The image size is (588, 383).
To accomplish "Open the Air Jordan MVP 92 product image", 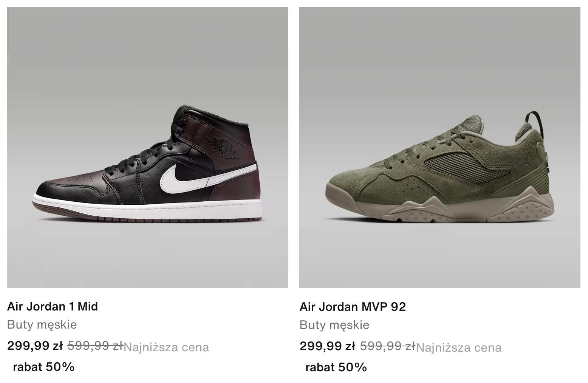I will [x=440, y=147].
